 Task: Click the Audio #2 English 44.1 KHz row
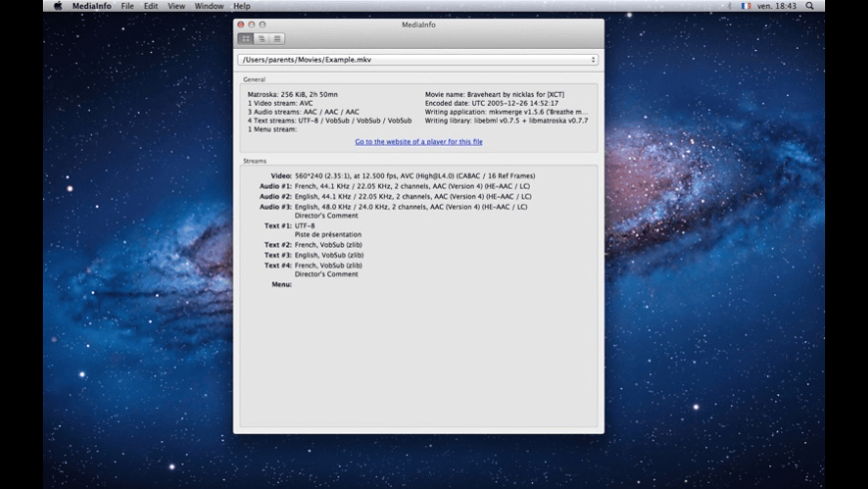click(395, 197)
